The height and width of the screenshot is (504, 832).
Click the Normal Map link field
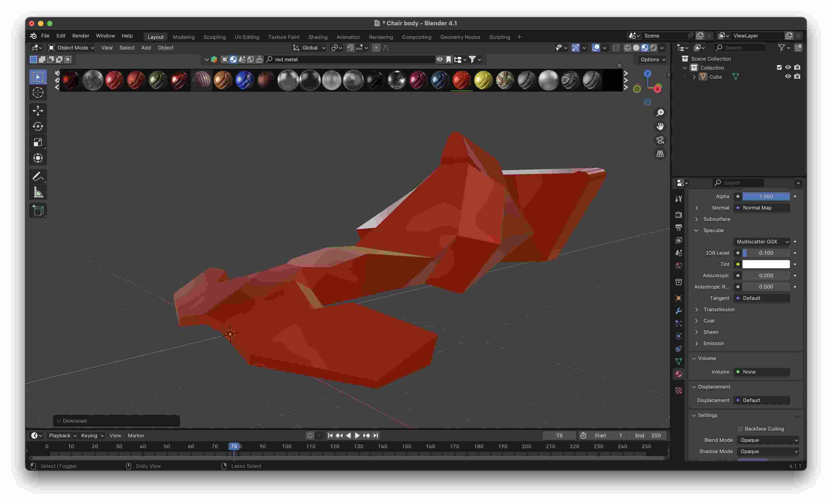click(x=762, y=208)
